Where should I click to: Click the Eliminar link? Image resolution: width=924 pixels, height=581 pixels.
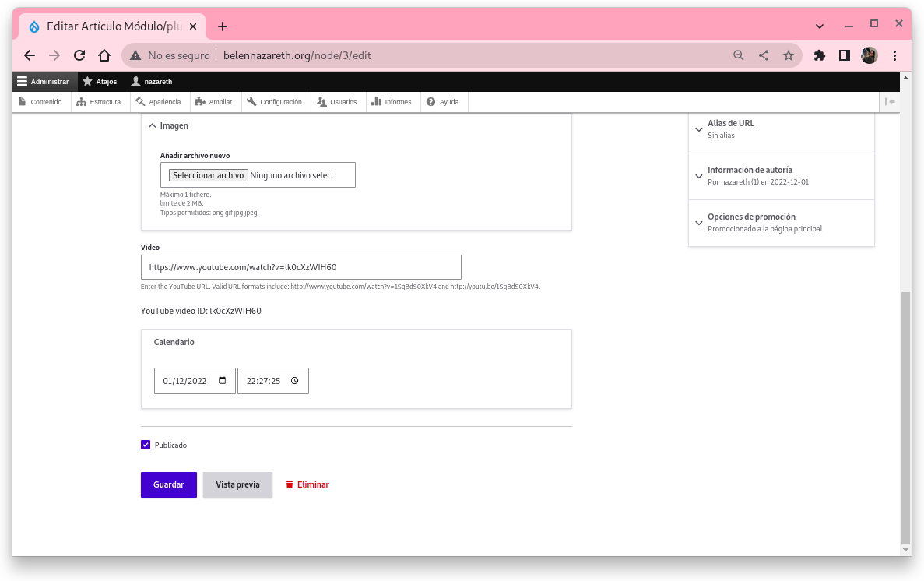click(x=307, y=484)
